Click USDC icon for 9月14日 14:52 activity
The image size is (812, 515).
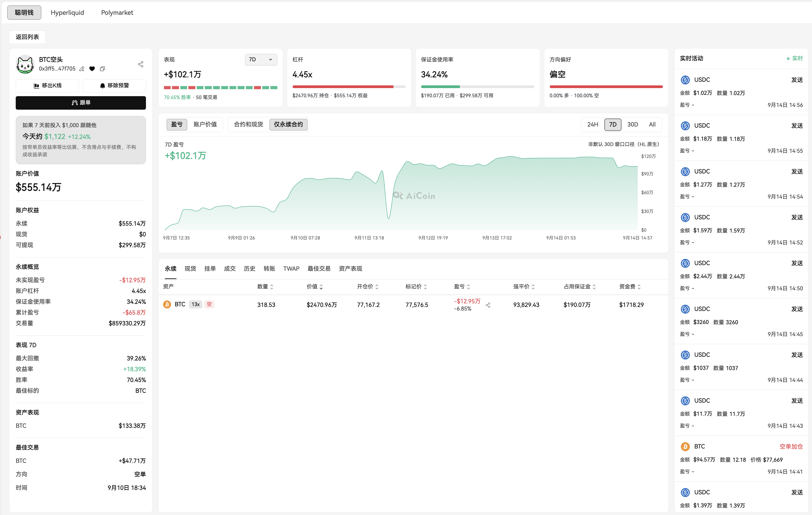coord(685,217)
